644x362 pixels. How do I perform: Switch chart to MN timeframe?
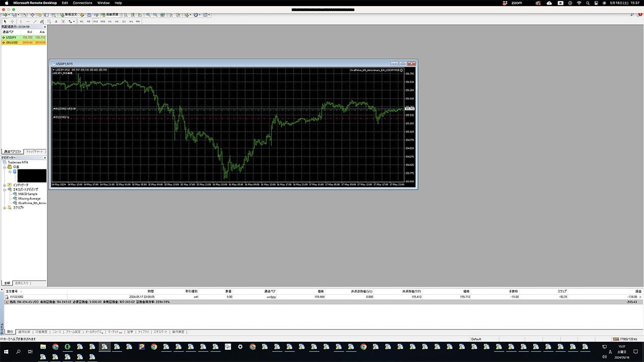[x=138, y=21]
